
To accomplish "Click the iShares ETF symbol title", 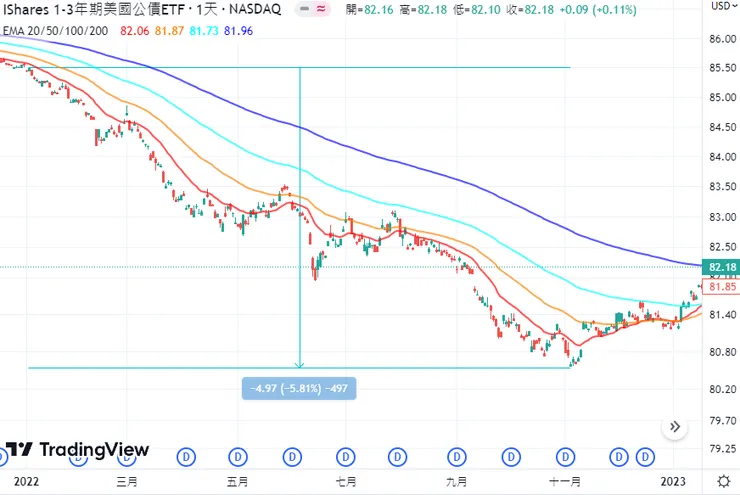I will [x=142, y=9].
